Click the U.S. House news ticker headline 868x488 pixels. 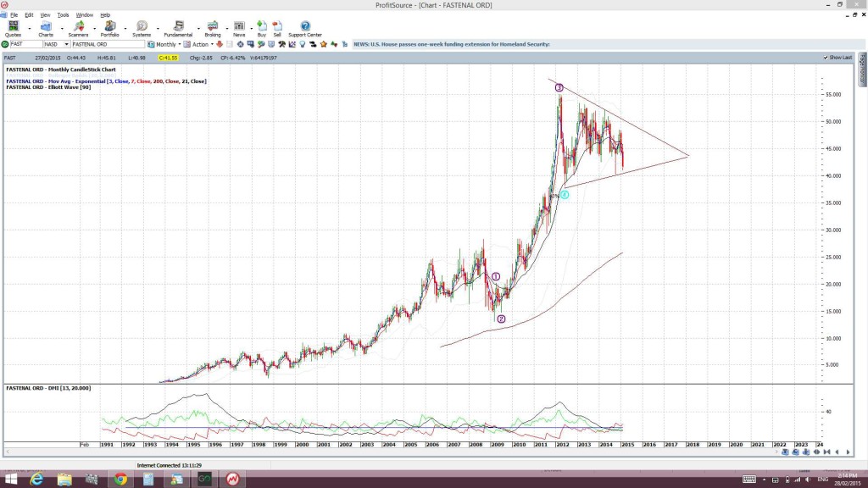pyautogui.click(x=452, y=44)
